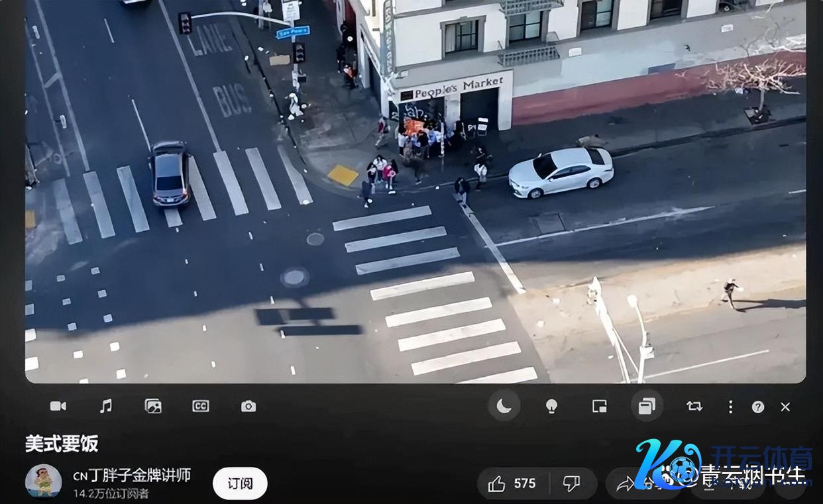This screenshot has width=823, height=504.
Task: Take a screenshot with the camera icon
Action: pyautogui.click(x=248, y=406)
